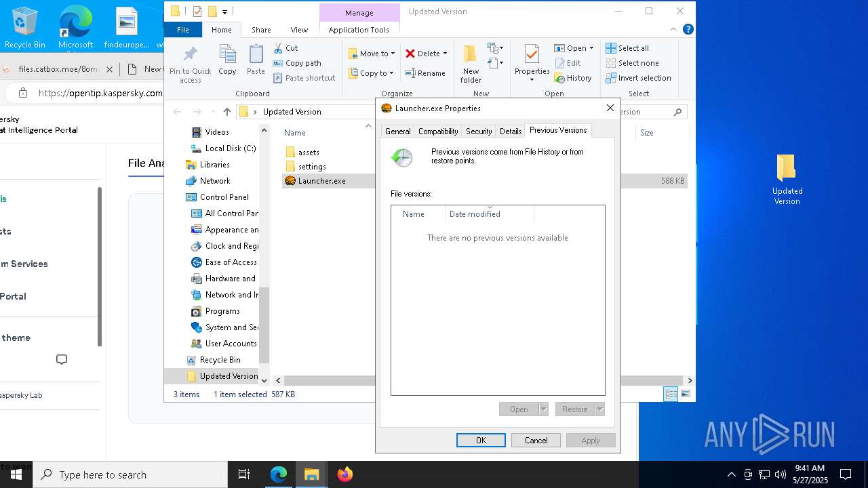
Task: Switch to large icons view
Action: click(686, 394)
